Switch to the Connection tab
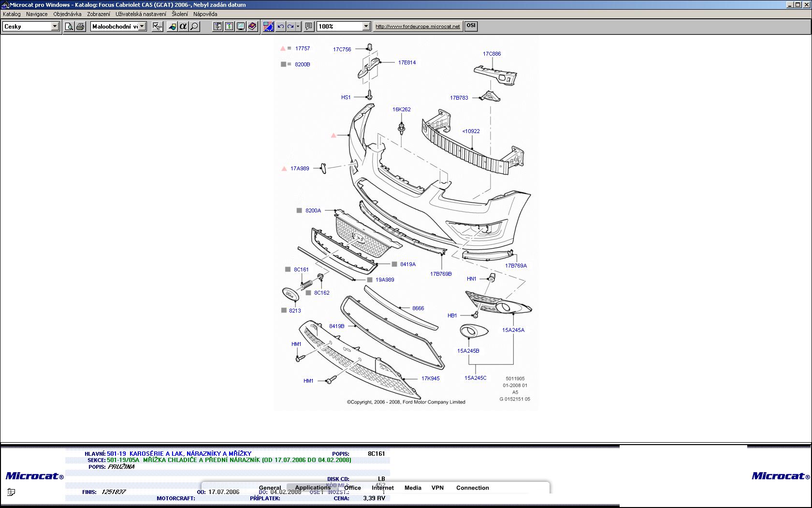The width and height of the screenshot is (812, 508). point(472,488)
